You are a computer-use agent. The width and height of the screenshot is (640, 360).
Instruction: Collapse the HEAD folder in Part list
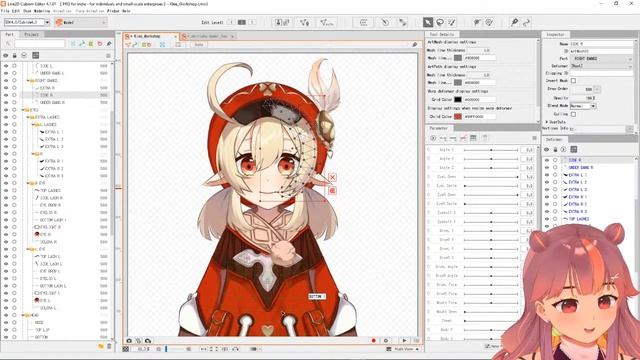point(23,315)
